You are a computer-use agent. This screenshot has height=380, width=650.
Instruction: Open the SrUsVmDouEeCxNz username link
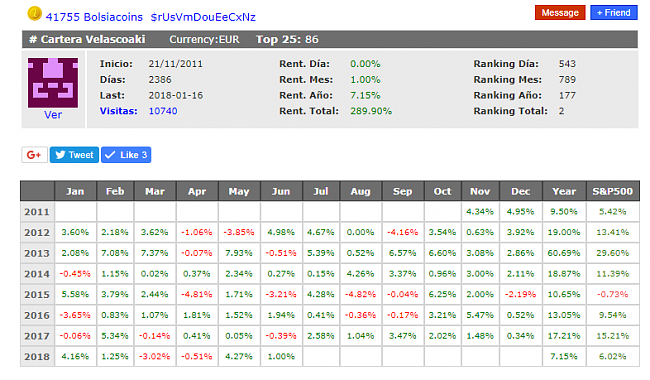coord(203,17)
